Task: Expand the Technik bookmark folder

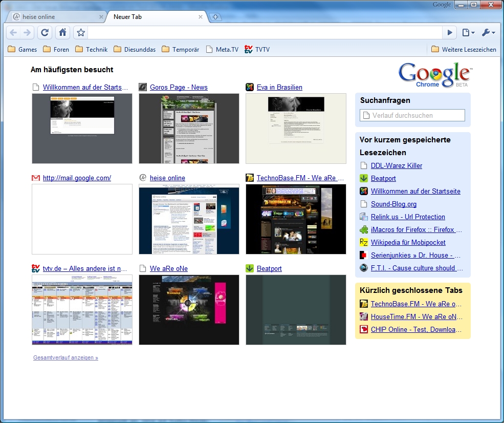Action: (92, 50)
